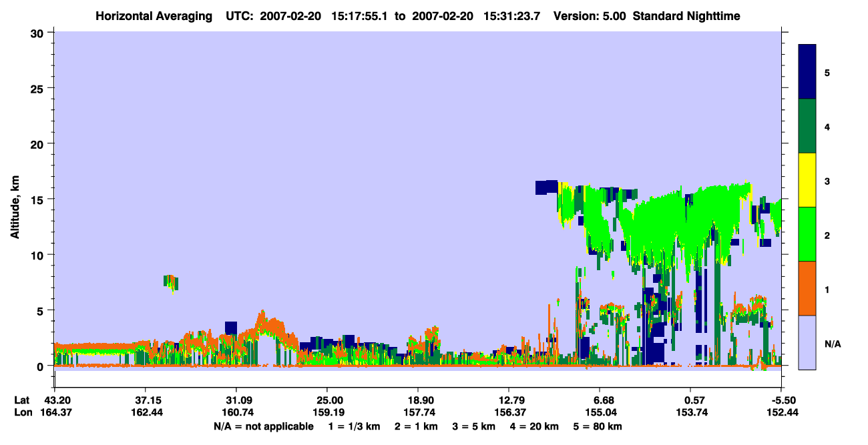Click the isolated small cloud near 7.5 km
Image resolution: width=868 pixels, height=445 pixels.
171,282
